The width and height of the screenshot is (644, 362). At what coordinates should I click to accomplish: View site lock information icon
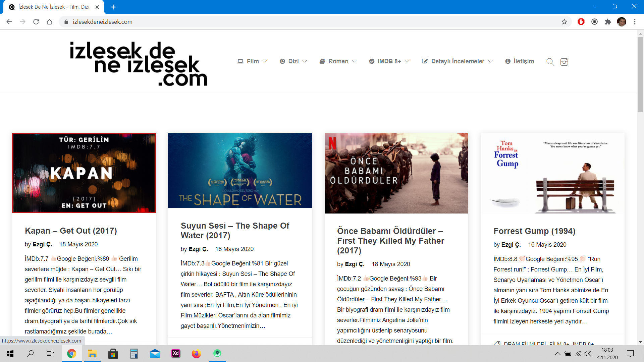pos(66,22)
